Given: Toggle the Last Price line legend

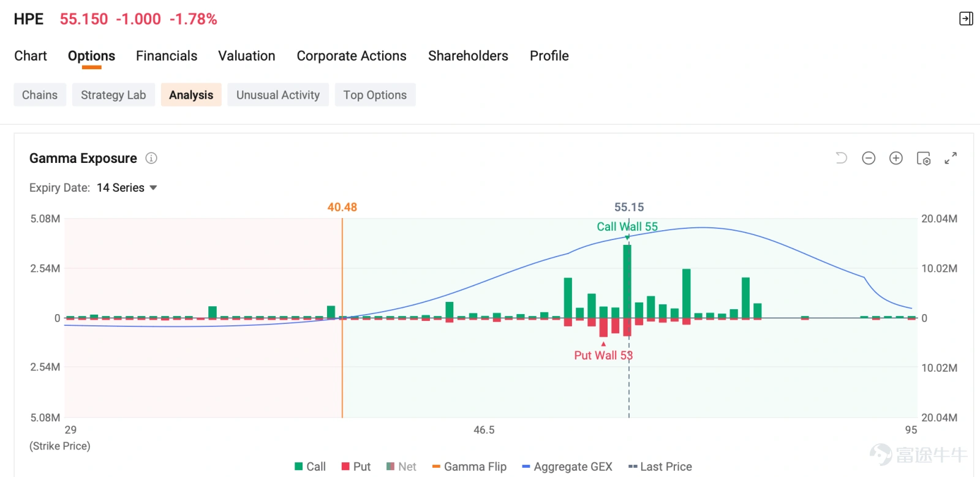Looking at the screenshot, I should [660, 467].
